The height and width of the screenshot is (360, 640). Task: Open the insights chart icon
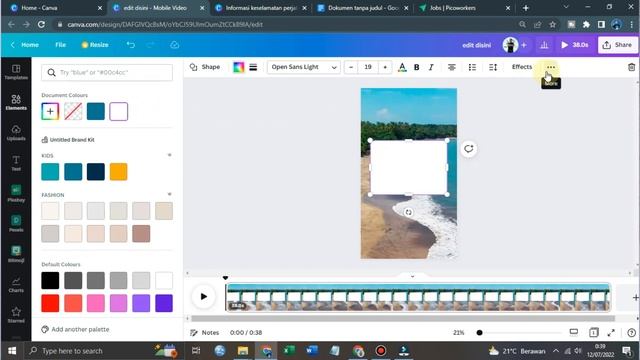(544, 45)
